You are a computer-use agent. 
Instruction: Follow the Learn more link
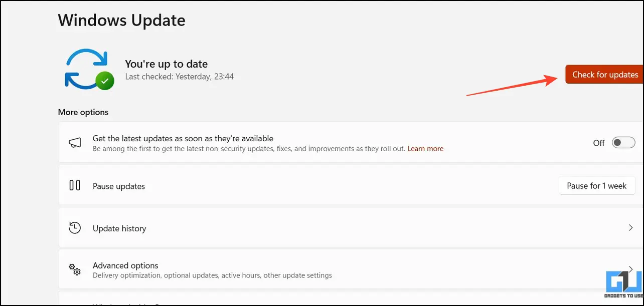[425, 149]
